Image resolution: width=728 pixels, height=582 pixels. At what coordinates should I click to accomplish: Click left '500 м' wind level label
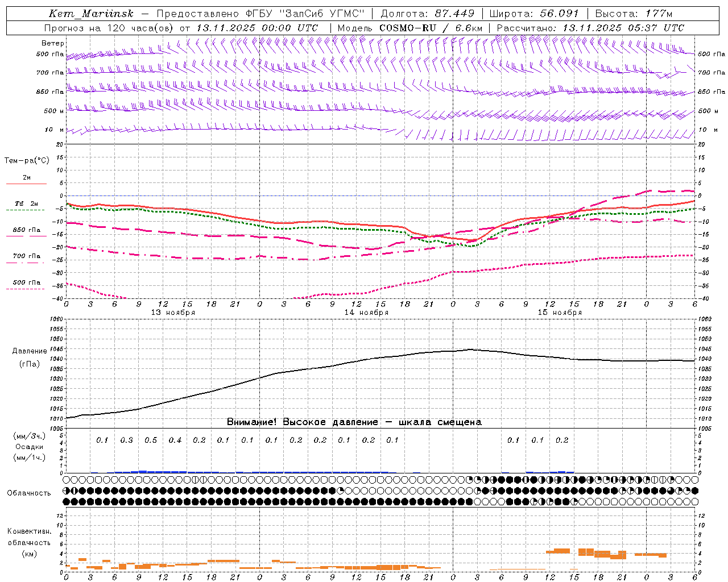coord(54,111)
